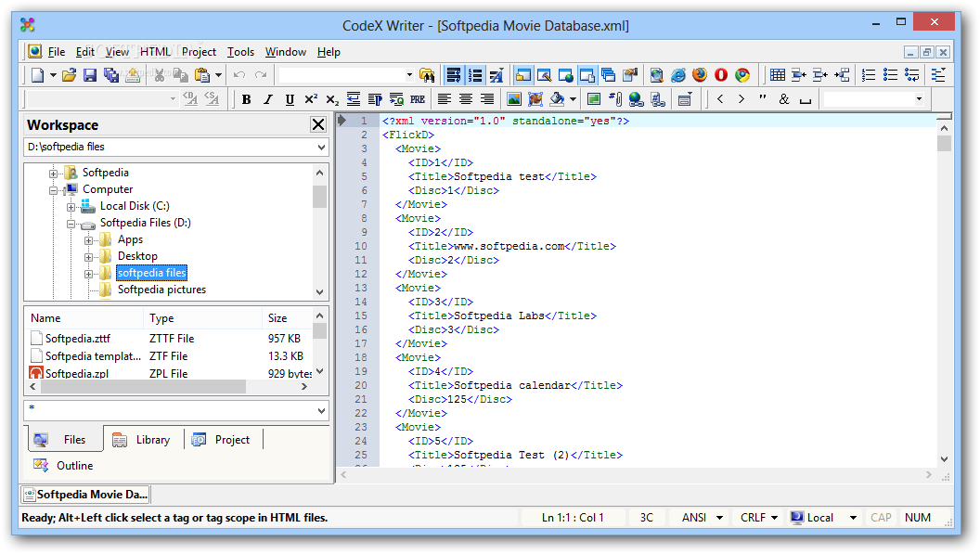Click the editor vertical scrollbar thumb

point(944,144)
